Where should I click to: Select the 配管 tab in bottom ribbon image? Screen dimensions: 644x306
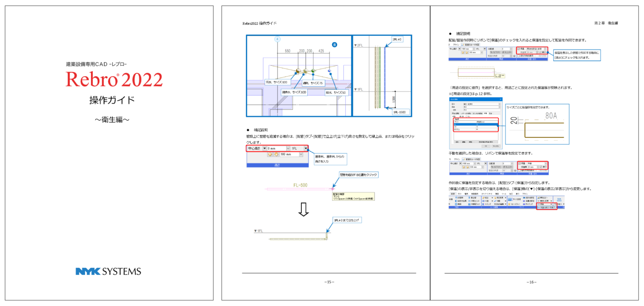pos(452,194)
